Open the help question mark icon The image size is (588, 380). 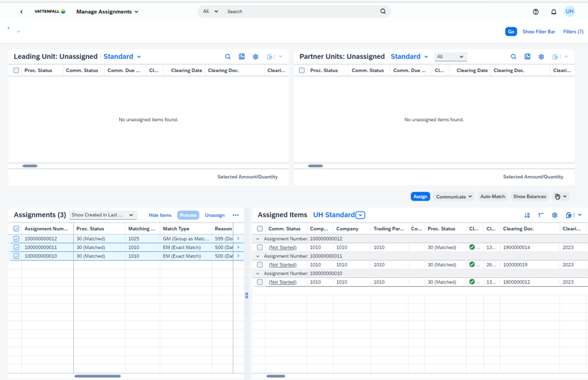(x=535, y=12)
